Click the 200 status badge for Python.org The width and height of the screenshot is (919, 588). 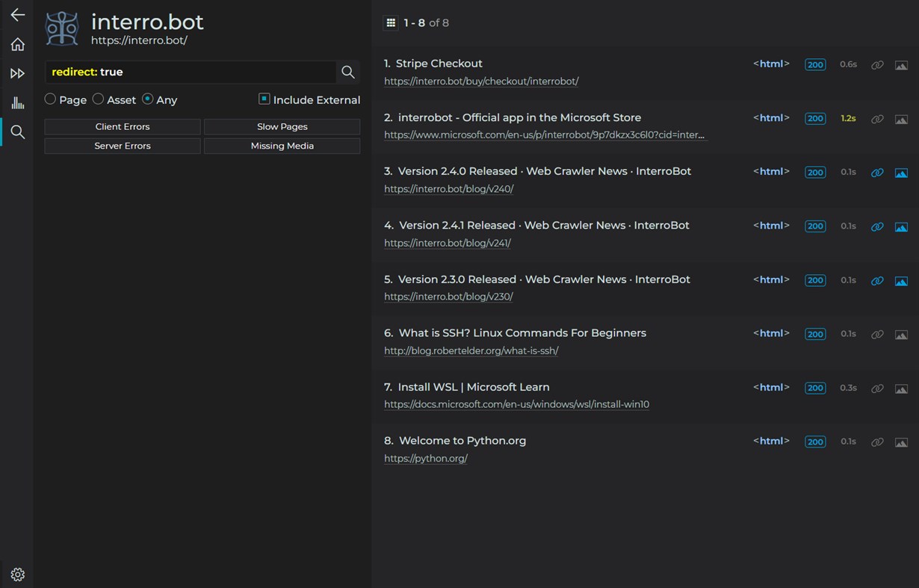point(815,442)
